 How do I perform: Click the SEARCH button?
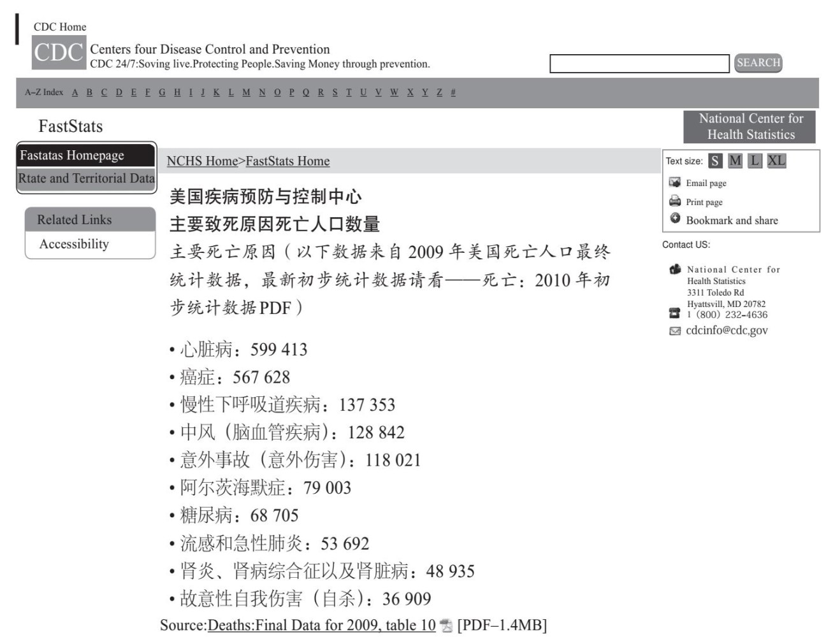click(758, 63)
